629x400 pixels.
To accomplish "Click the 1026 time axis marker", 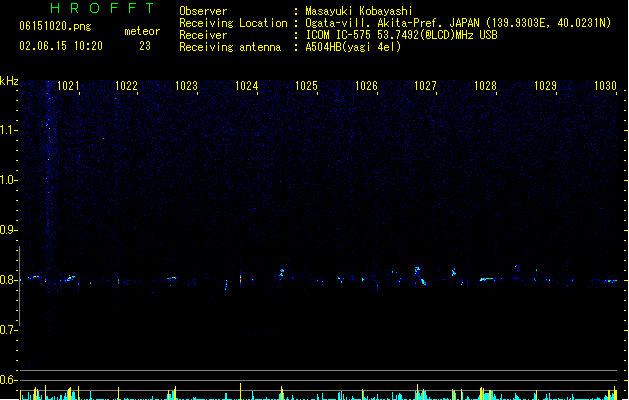I will pos(366,85).
